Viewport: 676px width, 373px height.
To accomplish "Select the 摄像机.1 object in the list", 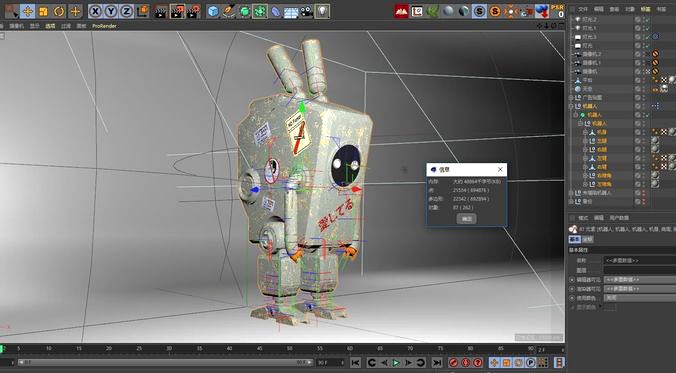I will 592,63.
